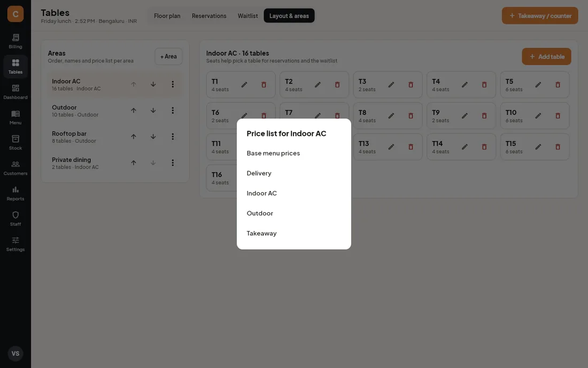Edit table T4
The height and width of the screenshot is (368, 588).
tap(465, 85)
